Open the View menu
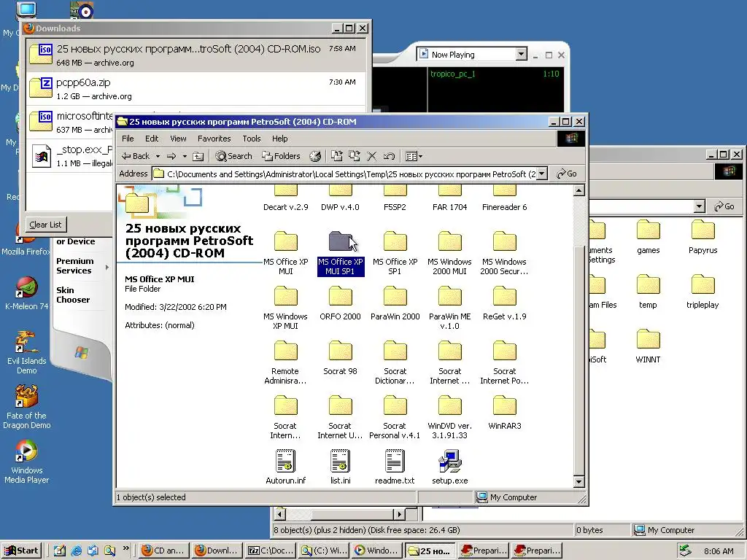This screenshot has width=747, height=560. click(178, 139)
